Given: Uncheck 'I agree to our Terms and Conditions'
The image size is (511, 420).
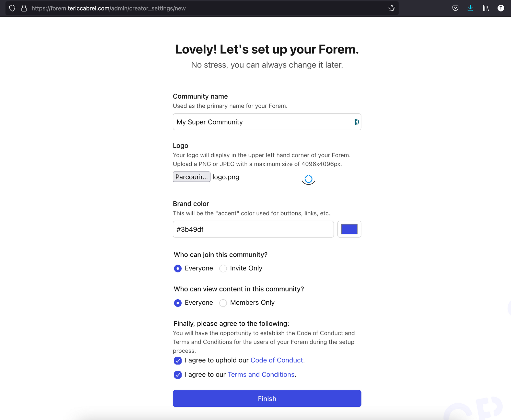Looking at the screenshot, I should tap(177, 374).
